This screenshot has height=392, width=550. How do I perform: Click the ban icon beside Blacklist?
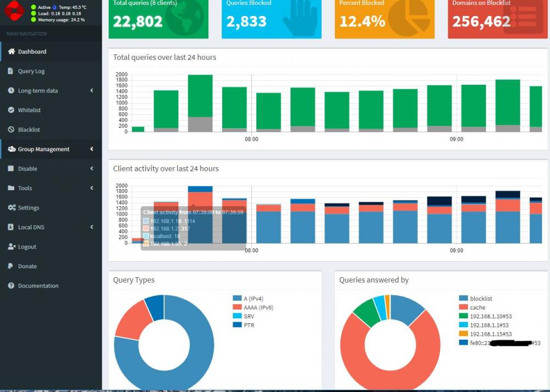click(x=11, y=129)
